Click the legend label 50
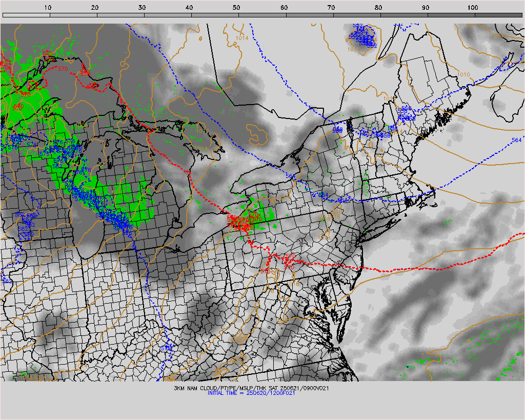The height and width of the screenshot is (420, 525). (x=236, y=8)
